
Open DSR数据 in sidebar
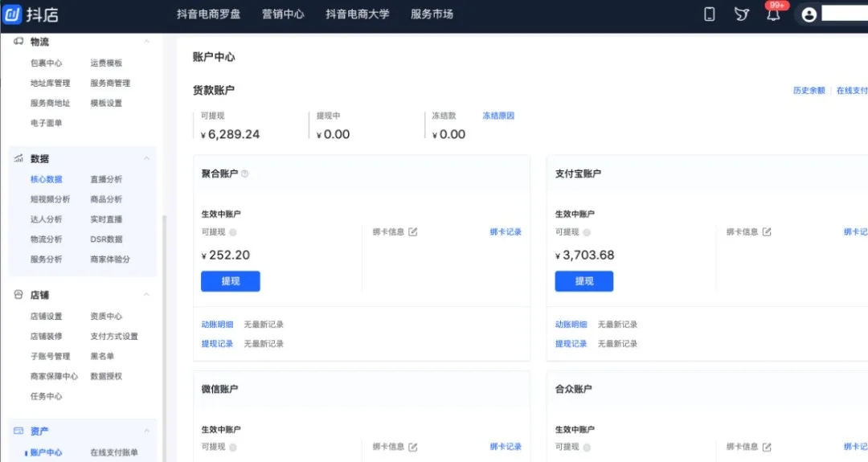(x=106, y=239)
